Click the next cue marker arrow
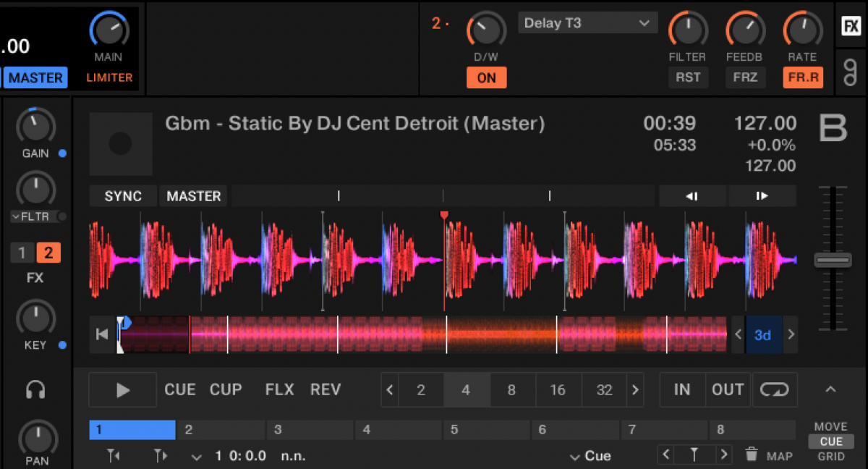This screenshot has height=469, width=868. (161, 455)
